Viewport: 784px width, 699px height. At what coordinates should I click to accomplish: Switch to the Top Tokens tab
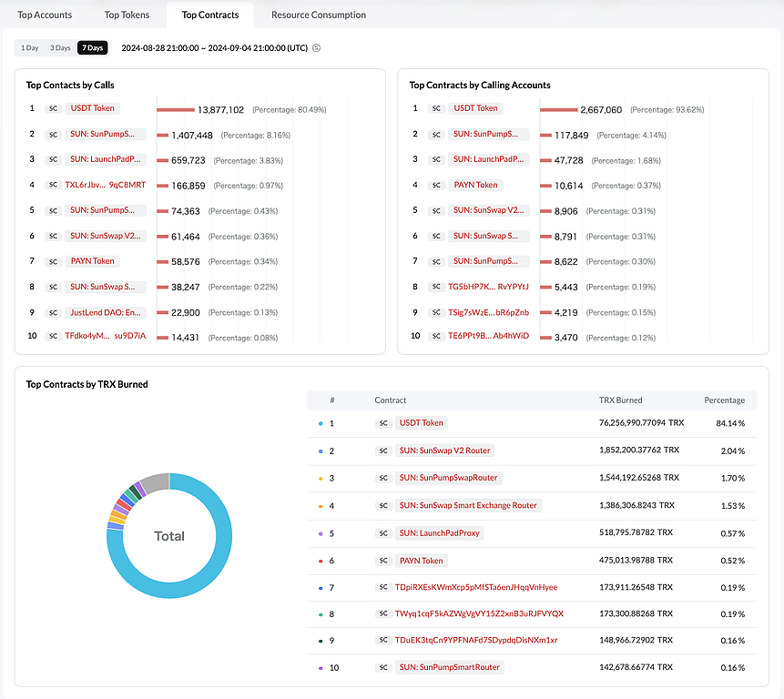(x=127, y=15)
